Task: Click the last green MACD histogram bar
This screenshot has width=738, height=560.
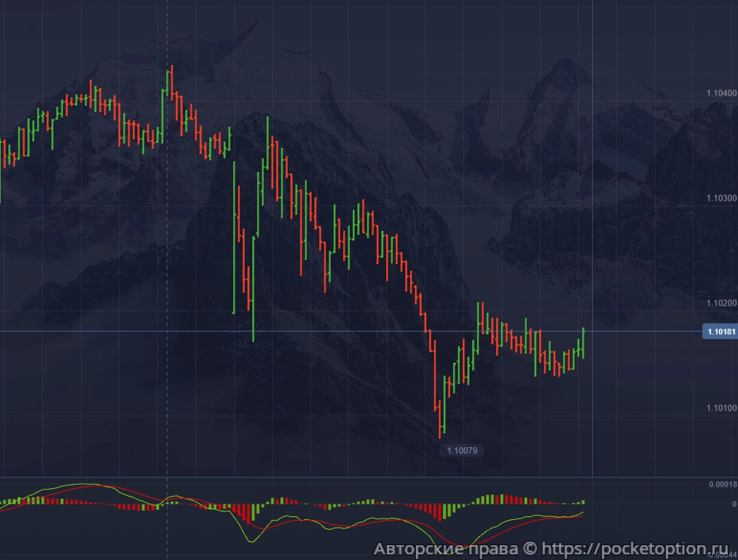Action: 583,502
